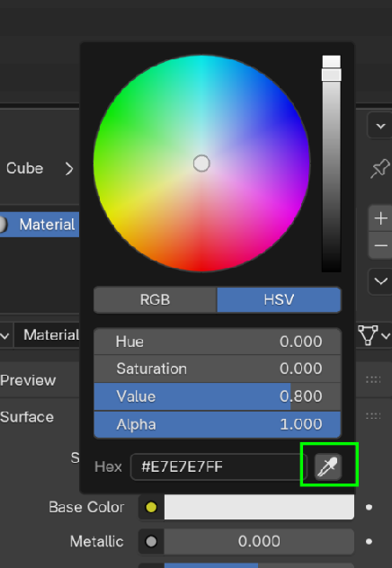392x568 pixels.
Task: Switch color mode to HSV
Action: pos(279,300)
